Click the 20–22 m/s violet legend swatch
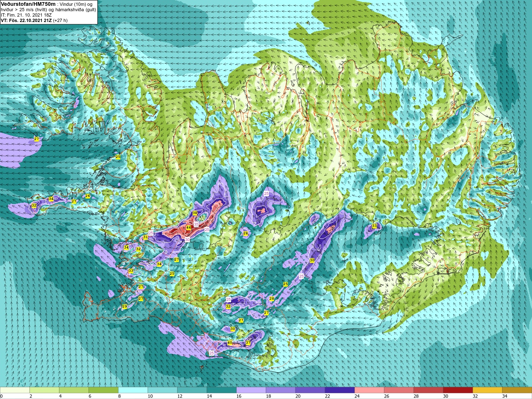This screenshot has height=399, width=532. (x=310, y=390)
